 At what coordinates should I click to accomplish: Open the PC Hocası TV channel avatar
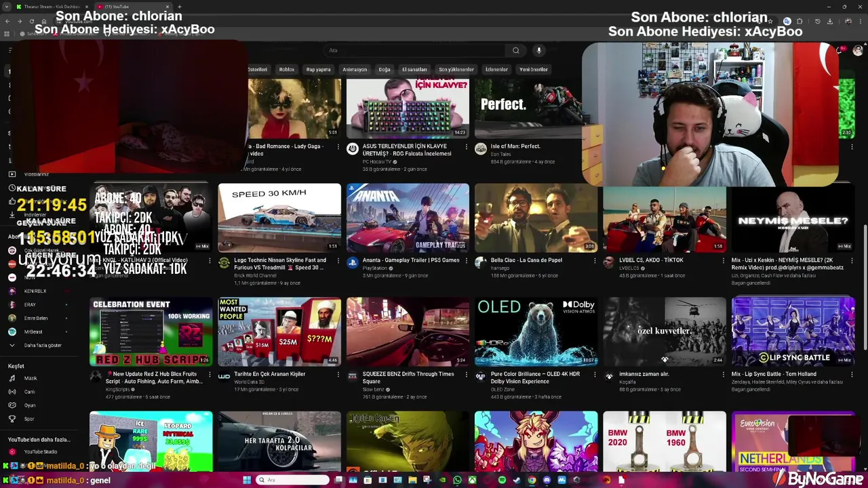pos(352,149)
